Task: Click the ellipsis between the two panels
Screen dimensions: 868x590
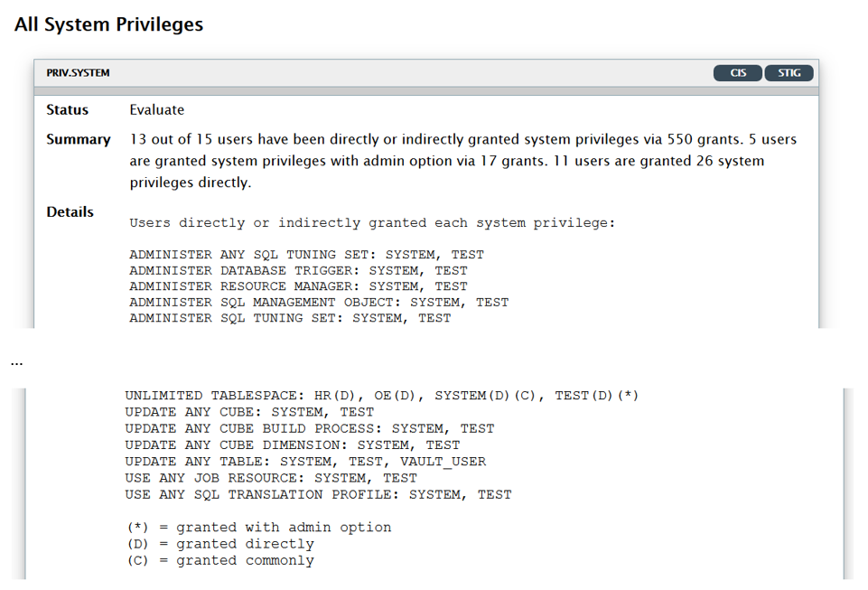Action: click(16, 362)
